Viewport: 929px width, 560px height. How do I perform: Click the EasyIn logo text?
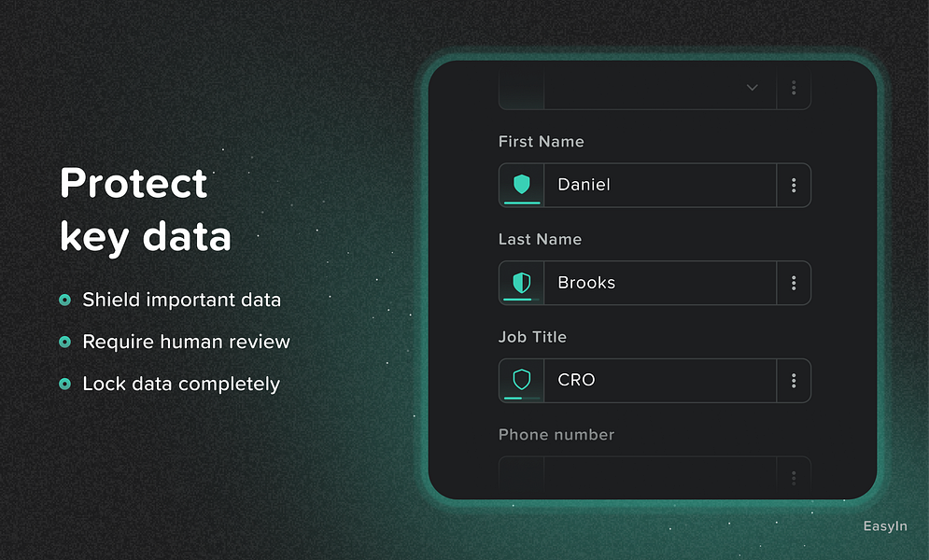click(885, 526)
